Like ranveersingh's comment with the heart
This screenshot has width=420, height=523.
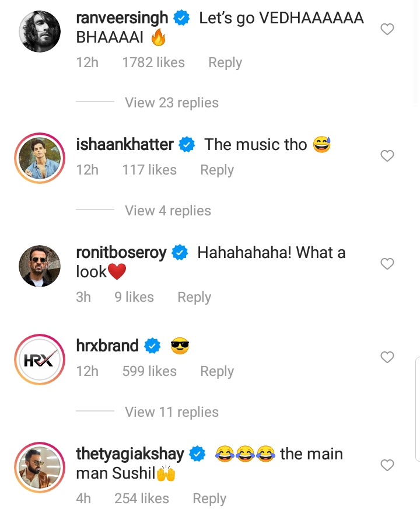coord(387,29)
